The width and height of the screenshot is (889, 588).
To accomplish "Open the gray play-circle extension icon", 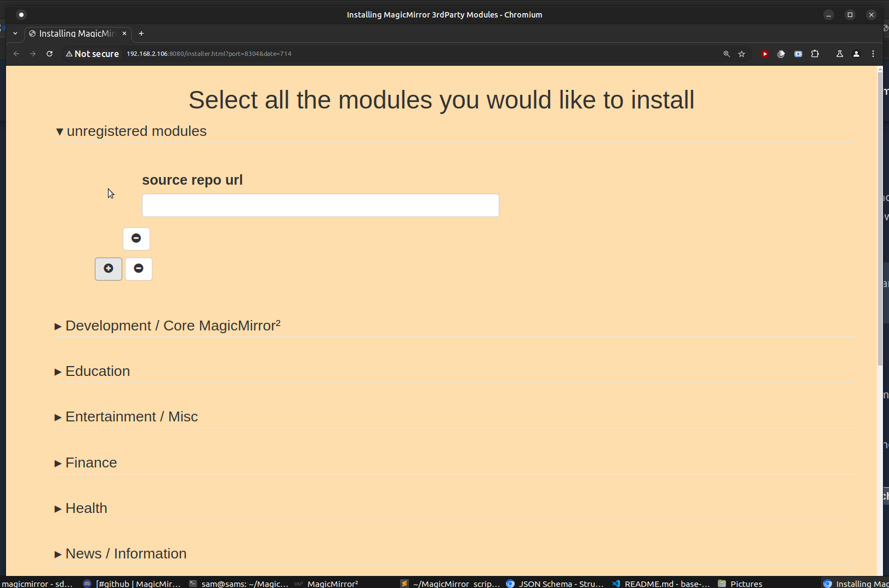I will (781, 54).
